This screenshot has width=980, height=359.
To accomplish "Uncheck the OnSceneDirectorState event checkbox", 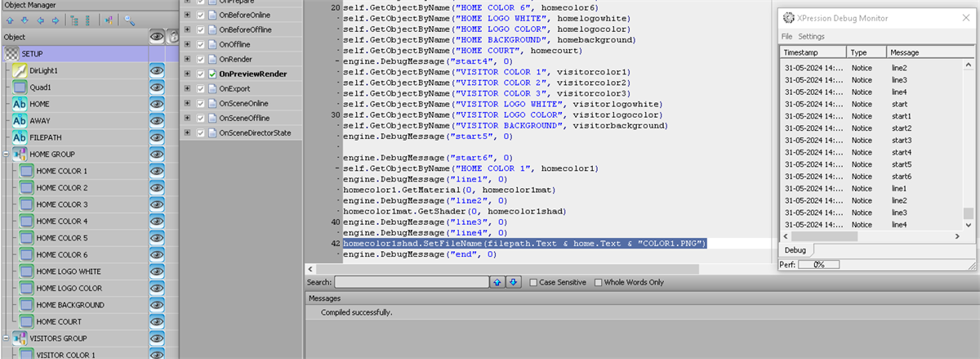I will (201, 132).
